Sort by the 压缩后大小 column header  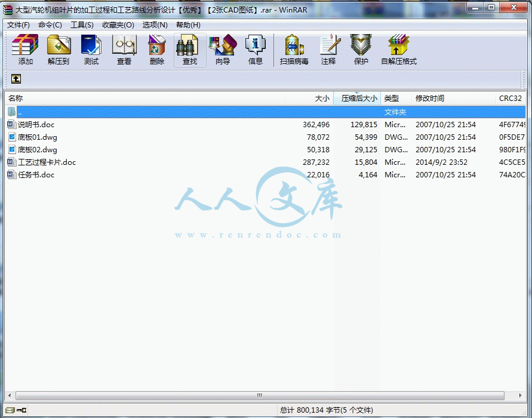[x=357, y=99]
